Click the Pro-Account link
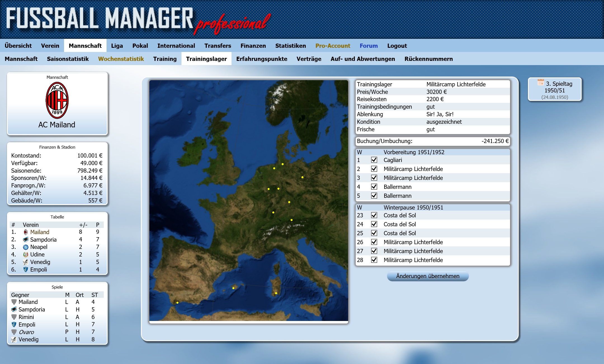 tap(332, 46)
